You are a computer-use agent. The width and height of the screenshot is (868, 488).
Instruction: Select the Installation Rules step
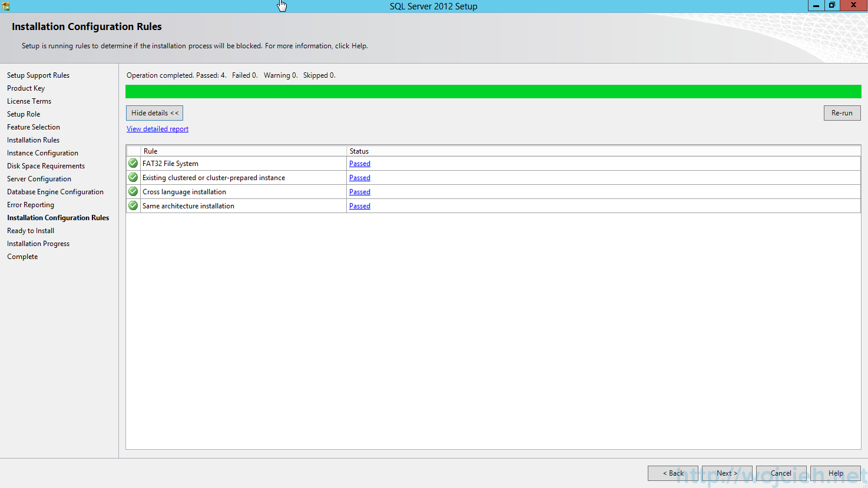(33, 140)
